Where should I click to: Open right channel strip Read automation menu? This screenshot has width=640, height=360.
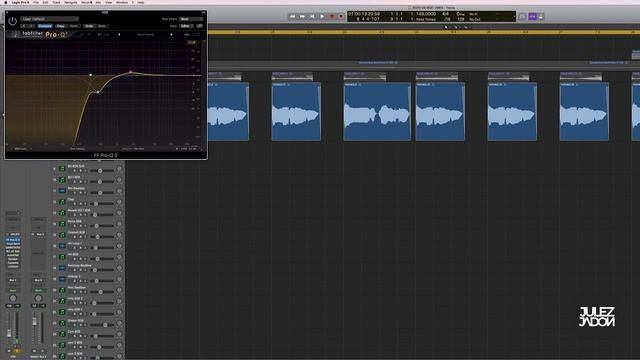(x=38, y=290)
